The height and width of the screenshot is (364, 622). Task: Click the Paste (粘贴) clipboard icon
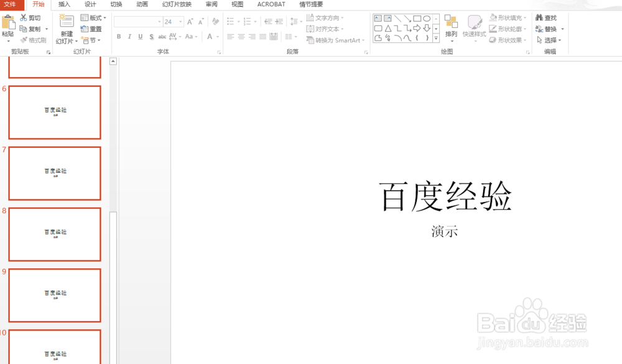pos(8,22)
